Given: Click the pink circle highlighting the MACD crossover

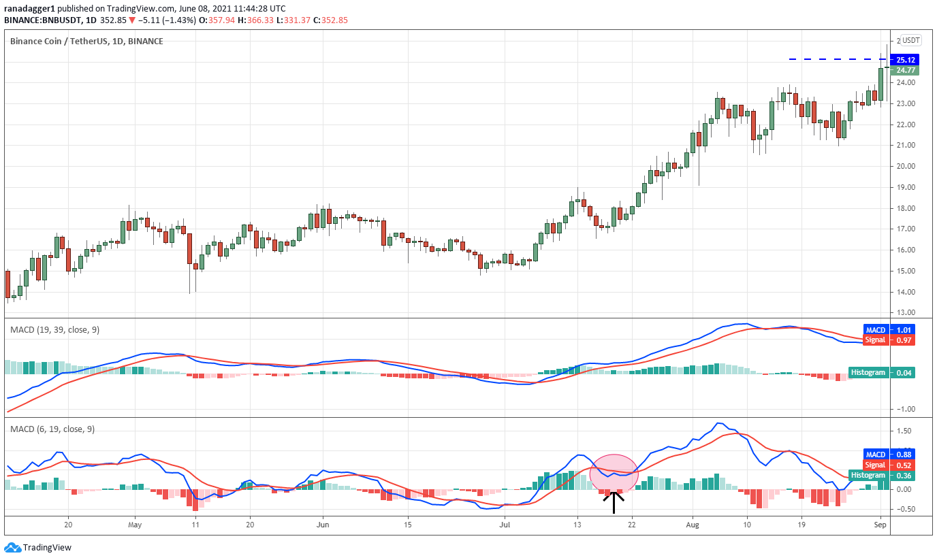Looking at the screenshot, I should [614, 472].
